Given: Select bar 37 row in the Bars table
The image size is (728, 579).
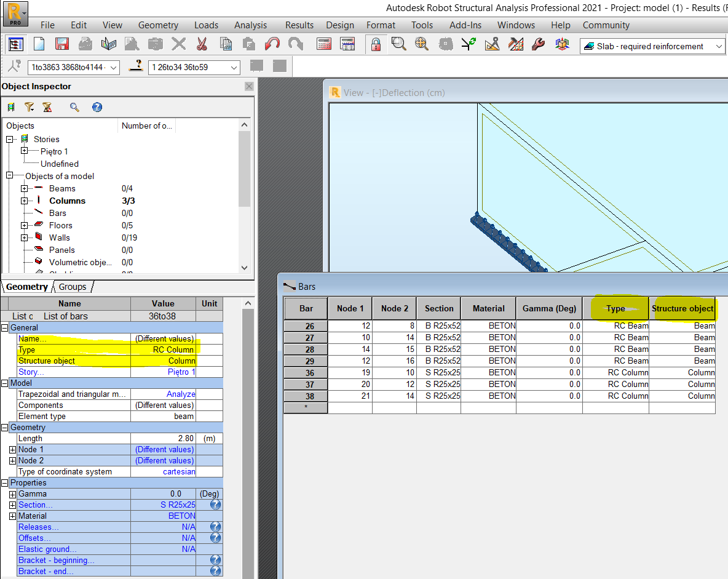Looking at the screenshot, I should [306, 384].
